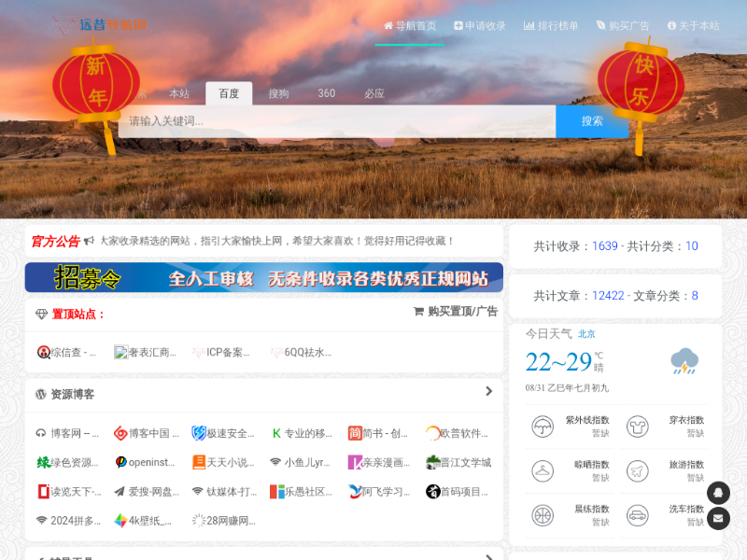Viewport: 747px width, 560px height.
Task: Click the umbrella UV index icon
Action: point(543,427)
